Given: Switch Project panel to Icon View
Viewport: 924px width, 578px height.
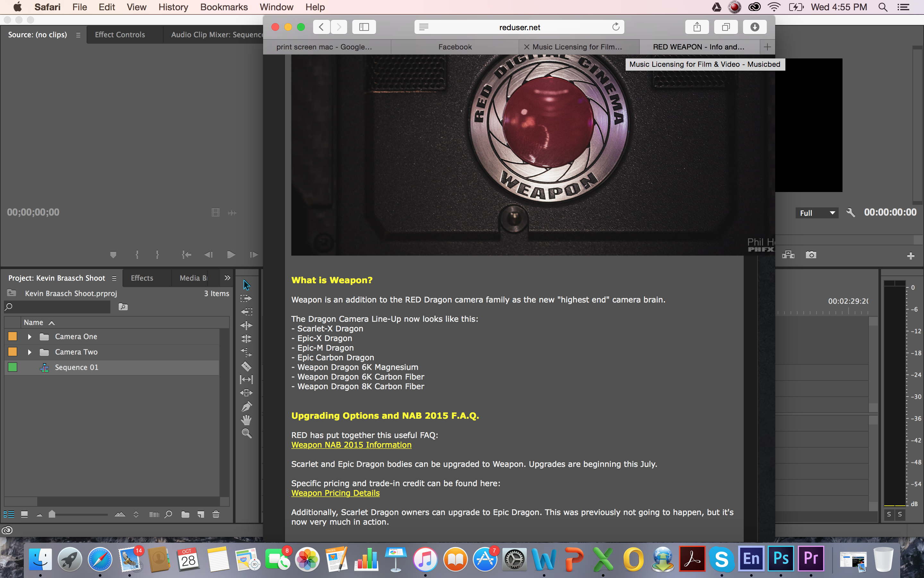Looking at the screenshot, I should [24, 514].
